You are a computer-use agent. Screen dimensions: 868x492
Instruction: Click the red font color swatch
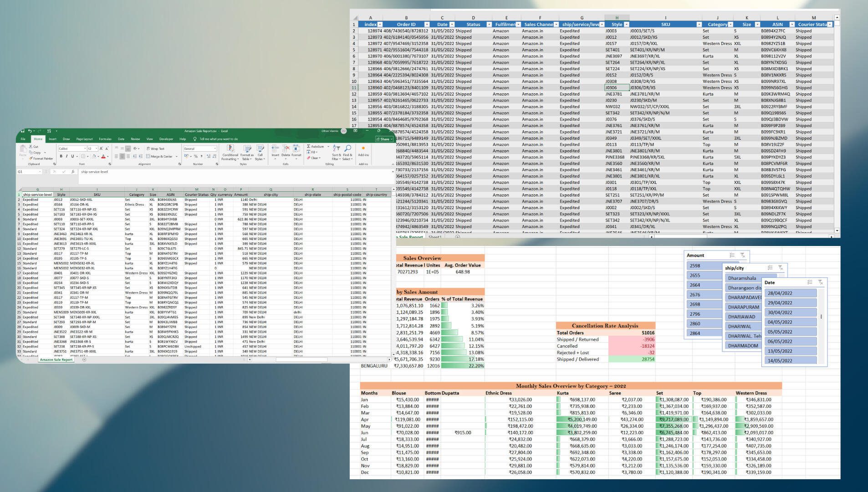[x=103, y=157]
